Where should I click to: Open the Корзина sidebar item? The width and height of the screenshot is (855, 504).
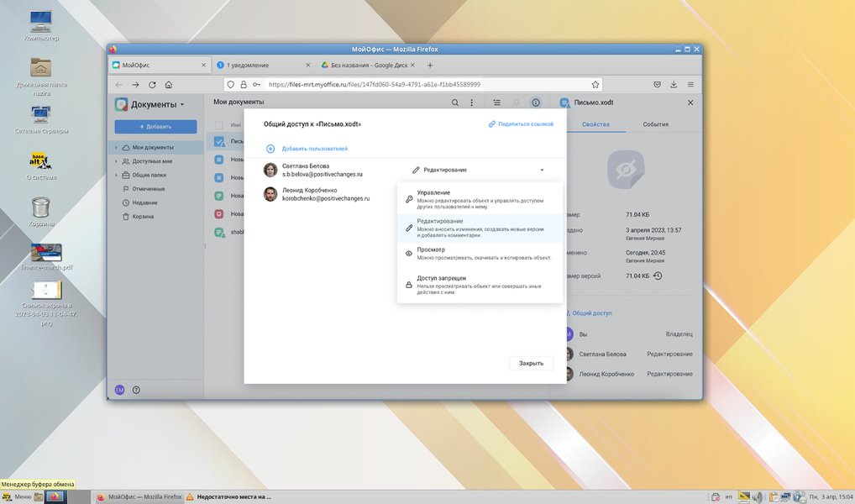click(155, 217)
